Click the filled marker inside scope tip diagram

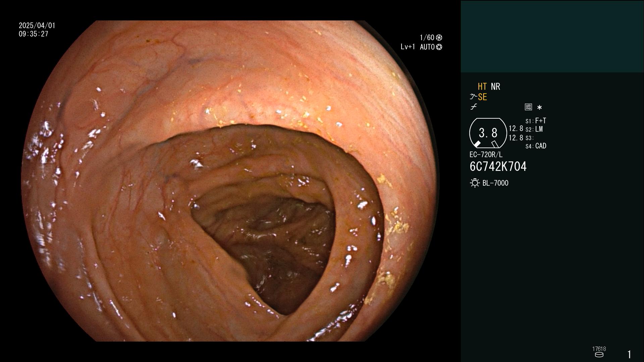coord(477,144)
